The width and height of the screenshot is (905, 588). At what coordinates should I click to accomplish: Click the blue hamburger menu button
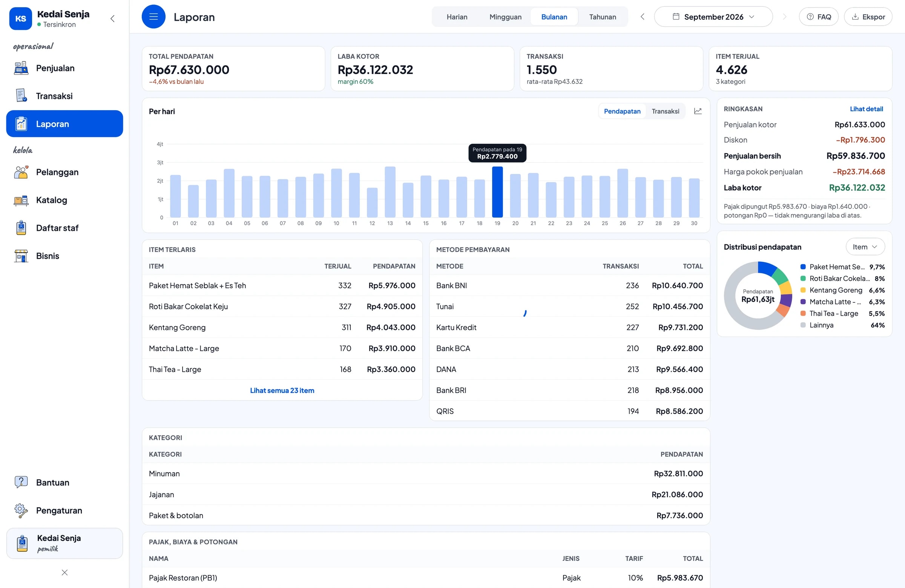click(153, 17)
